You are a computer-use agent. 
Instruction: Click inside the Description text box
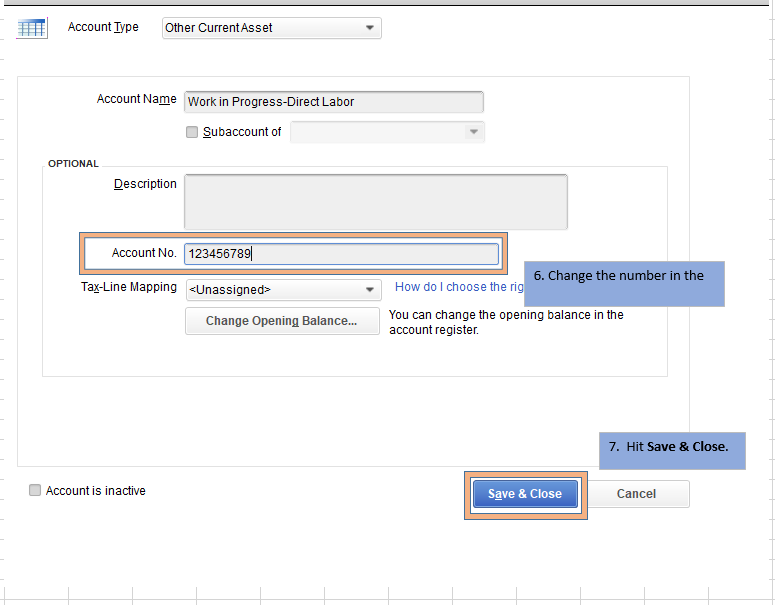point(375,202)
